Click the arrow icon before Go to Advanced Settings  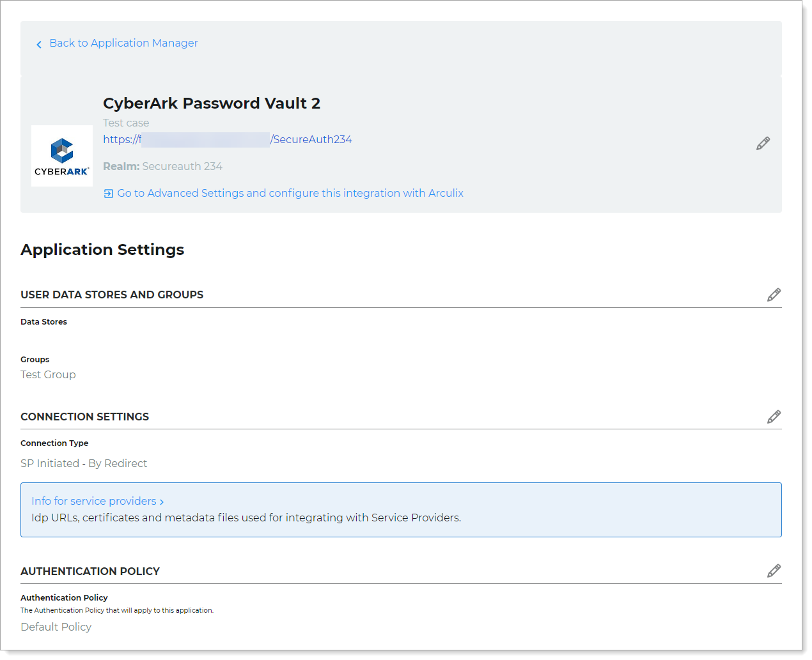(x=108, y=193)
